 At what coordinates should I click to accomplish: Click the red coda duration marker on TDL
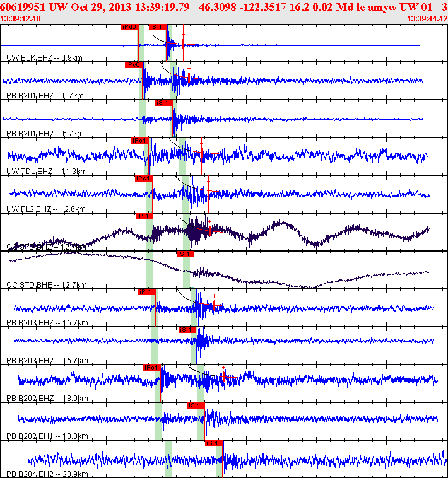point(201,156)
